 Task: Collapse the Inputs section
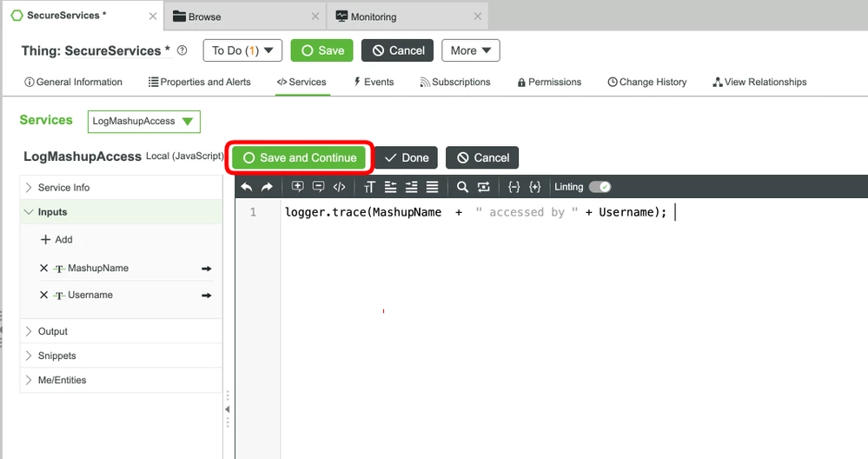(x=121, y=212)
